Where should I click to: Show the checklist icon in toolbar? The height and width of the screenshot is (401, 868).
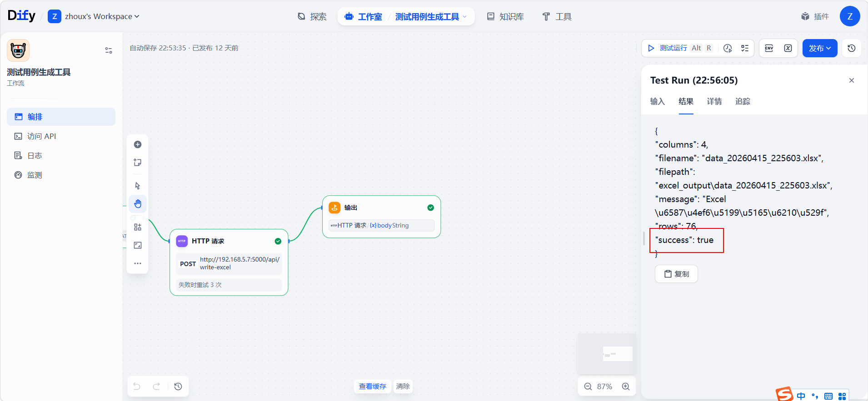[x=745, y=48]
